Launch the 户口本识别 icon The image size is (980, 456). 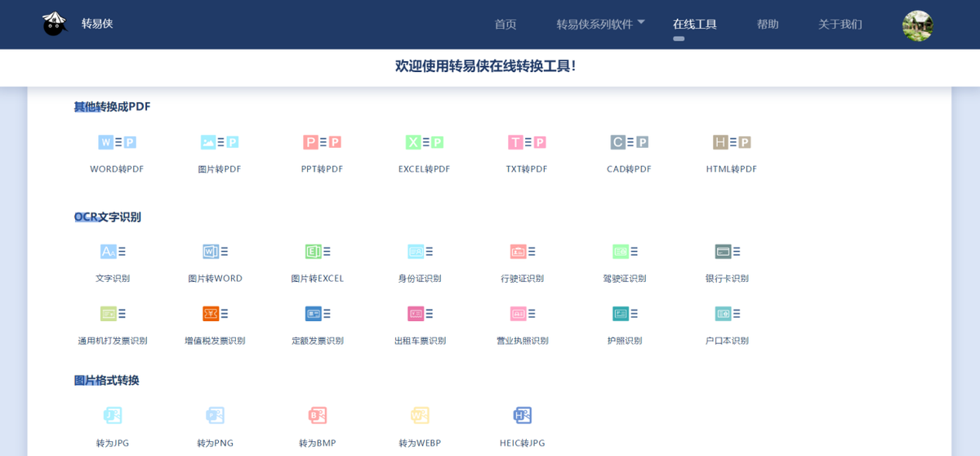coord(728,314)
